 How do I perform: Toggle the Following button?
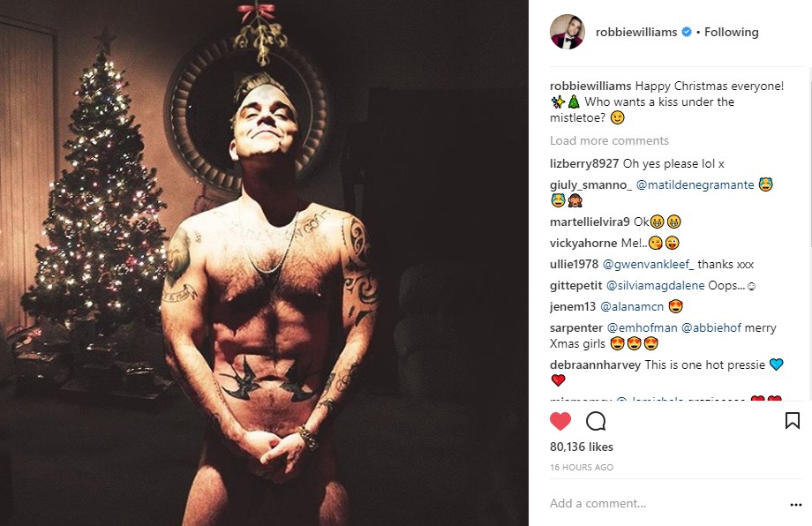tap(731, 32)
